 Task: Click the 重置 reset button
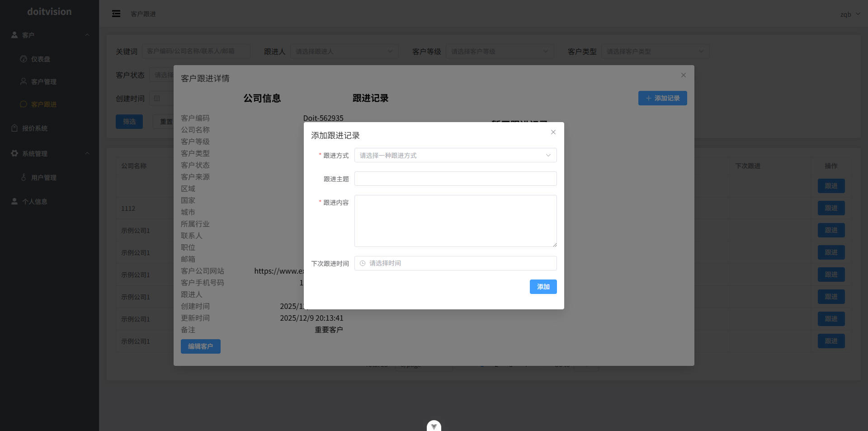[163, 122]
